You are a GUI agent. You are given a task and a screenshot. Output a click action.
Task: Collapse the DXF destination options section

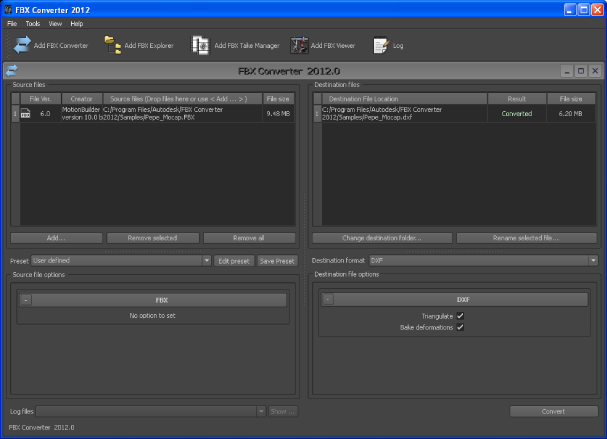328,300
